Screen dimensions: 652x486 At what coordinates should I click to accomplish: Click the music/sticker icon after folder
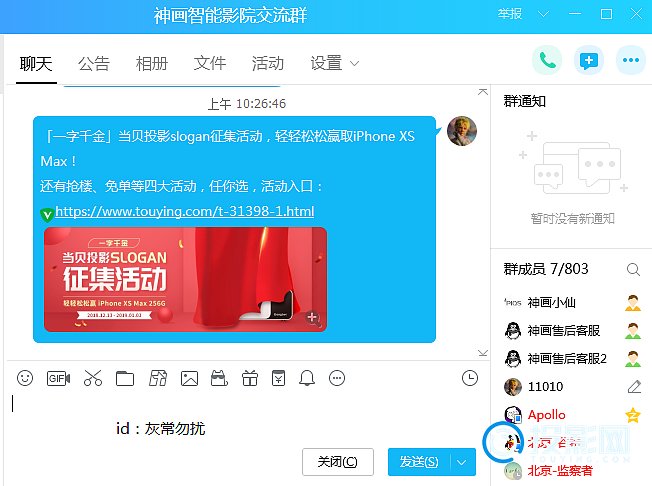158,378
